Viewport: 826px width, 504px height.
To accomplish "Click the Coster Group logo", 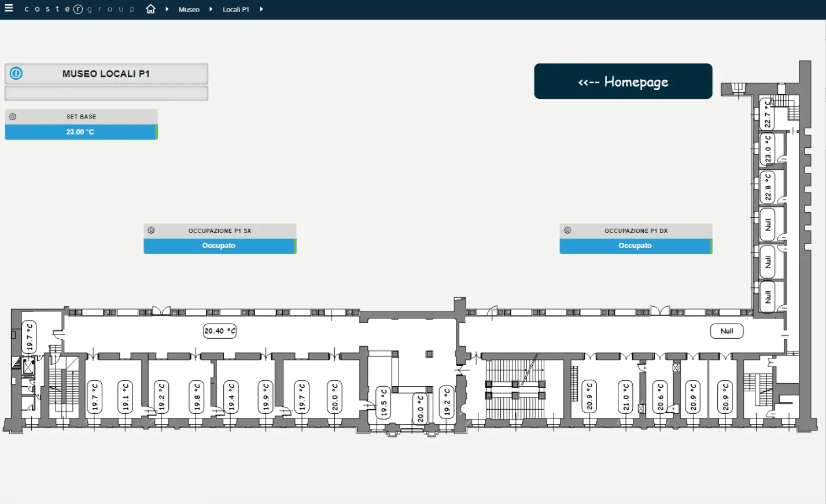I will pos(79,9).
